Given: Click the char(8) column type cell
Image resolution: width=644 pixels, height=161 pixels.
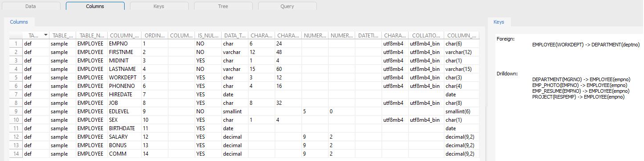Looking at the screenshot, I should (x=462, y=103).
